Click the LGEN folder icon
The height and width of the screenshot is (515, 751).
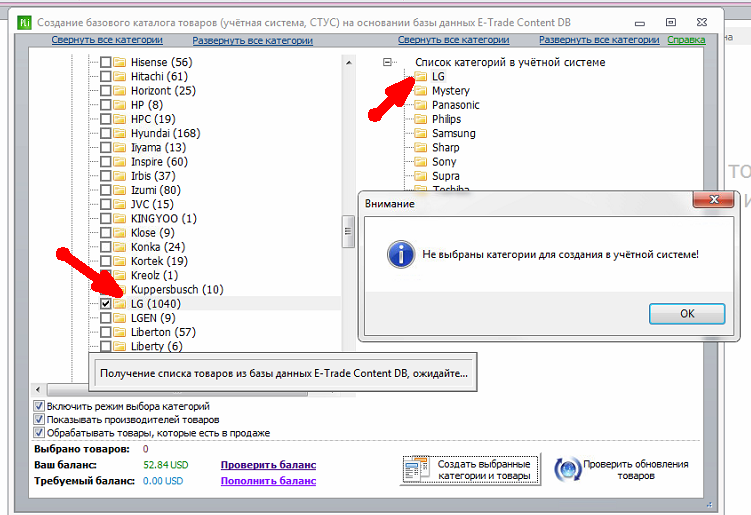[x=120, y=318]
